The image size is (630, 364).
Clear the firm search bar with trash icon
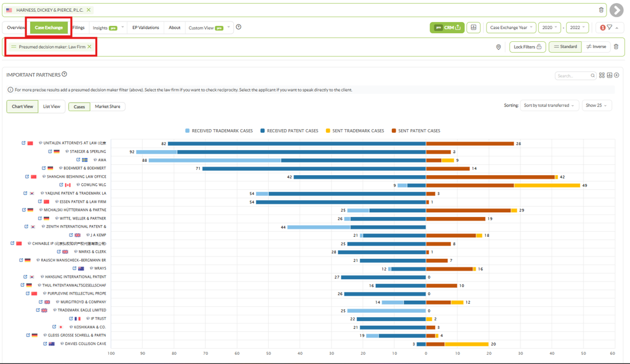601,10
